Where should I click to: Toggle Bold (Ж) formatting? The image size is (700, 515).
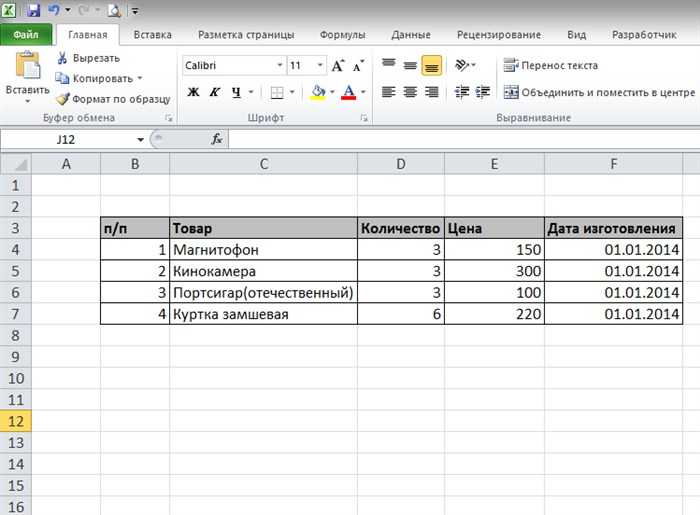pyautogui.click(x=193, y=92)
